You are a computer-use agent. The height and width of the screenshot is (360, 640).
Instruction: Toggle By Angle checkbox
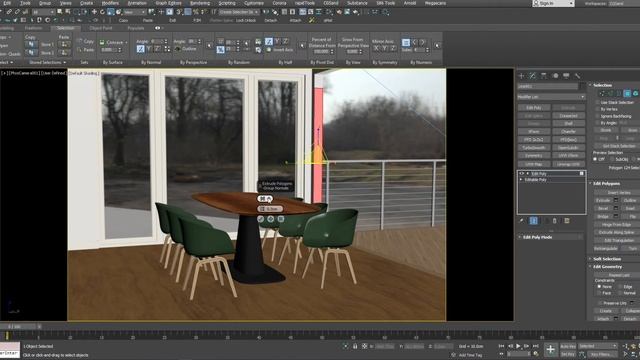597,123
